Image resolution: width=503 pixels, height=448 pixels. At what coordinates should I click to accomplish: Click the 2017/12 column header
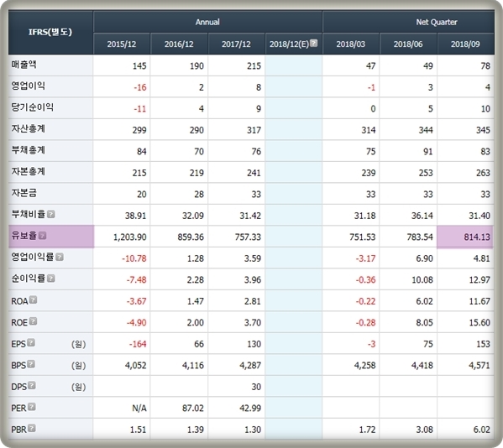pyautogui.click(x=236, y=44)
